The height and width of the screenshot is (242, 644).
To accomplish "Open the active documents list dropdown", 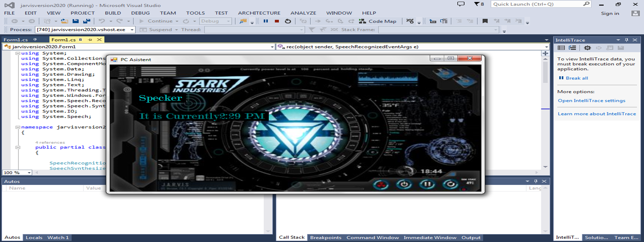I will click(546, 40).
